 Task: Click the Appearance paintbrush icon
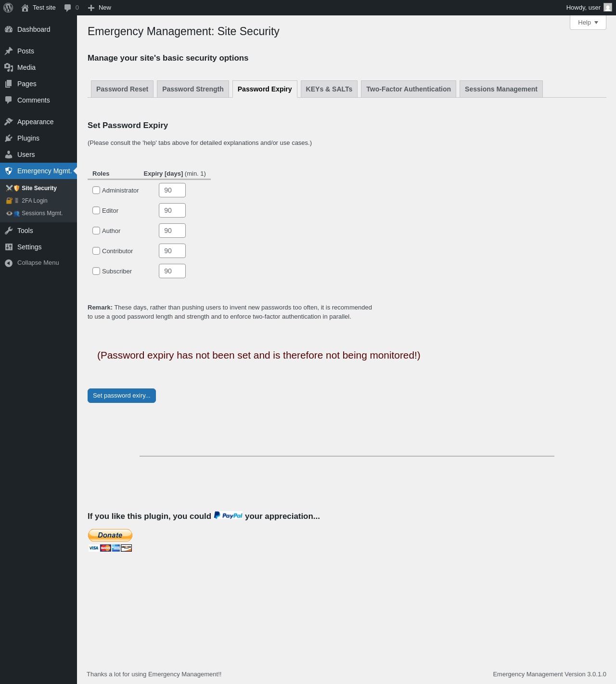tap(9, 122)
